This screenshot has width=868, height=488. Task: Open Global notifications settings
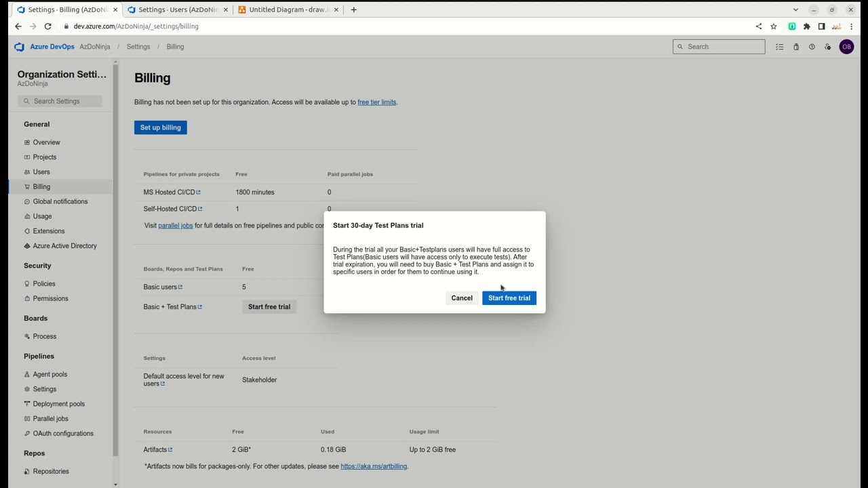[x=60, y=202]
